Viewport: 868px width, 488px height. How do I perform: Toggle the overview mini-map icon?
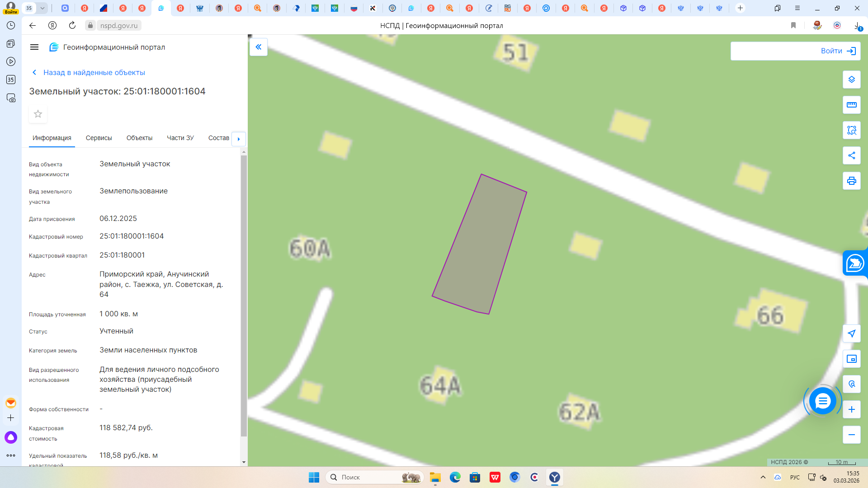[851, 359]
